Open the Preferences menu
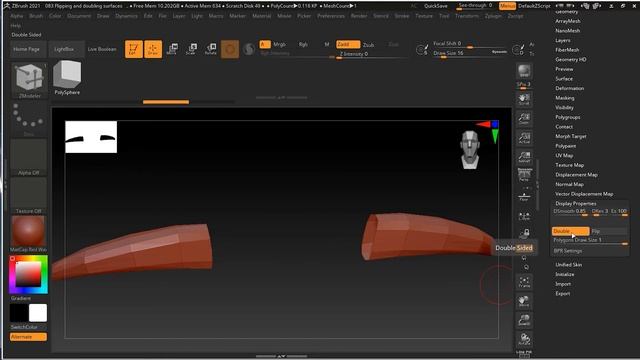The width and height of the screenshot is (640, 360). click(x=331, y=16)
